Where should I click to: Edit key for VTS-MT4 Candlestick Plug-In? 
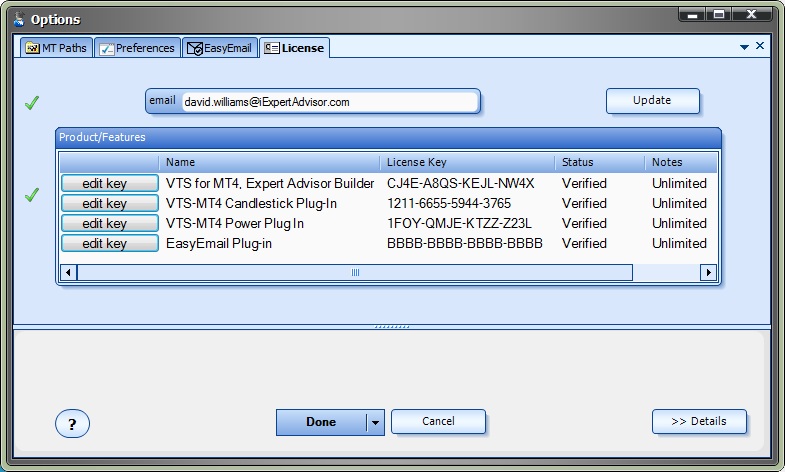pos(110,203)
